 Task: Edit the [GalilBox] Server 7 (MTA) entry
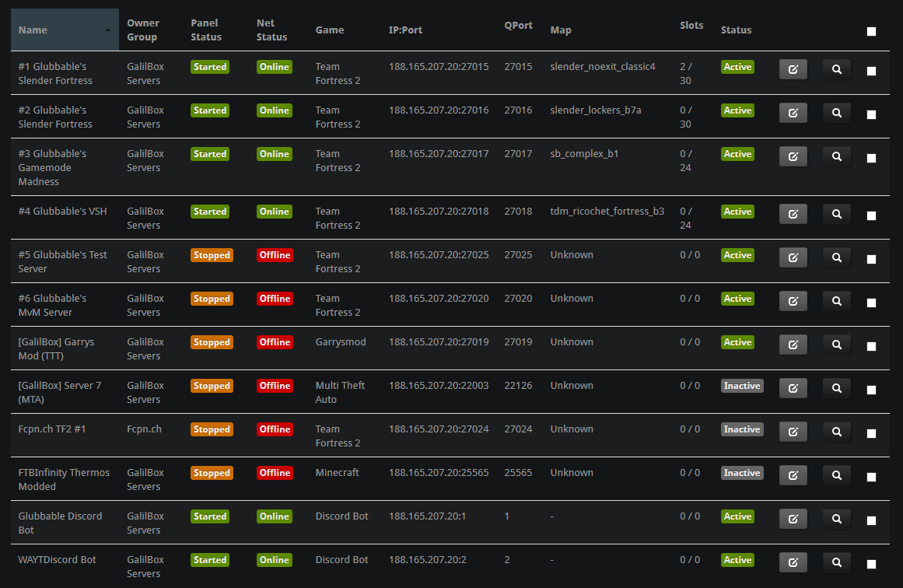793,388
